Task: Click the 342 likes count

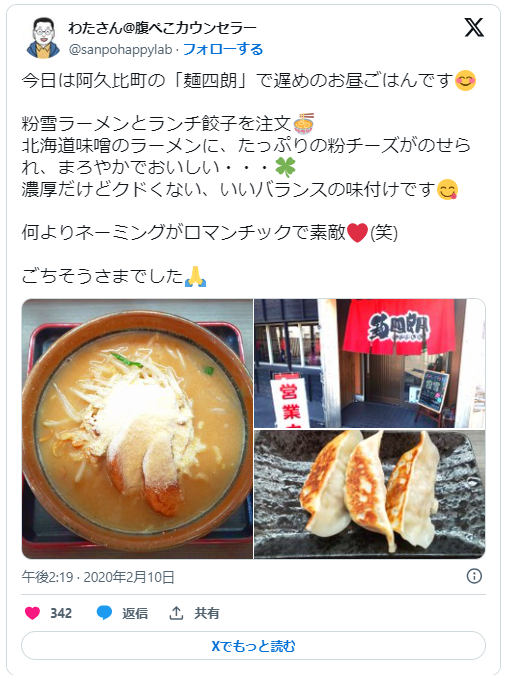Action: click(x=61, y=613)
